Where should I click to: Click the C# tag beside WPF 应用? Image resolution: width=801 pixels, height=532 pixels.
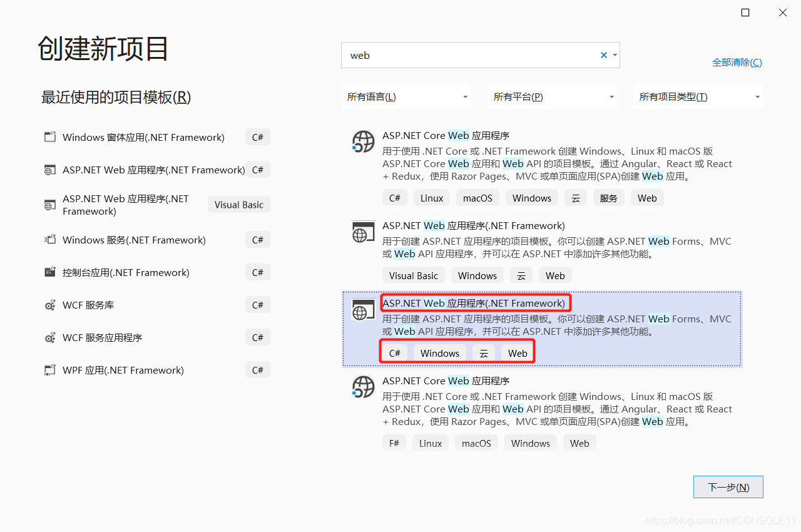[x=258, y=370]
